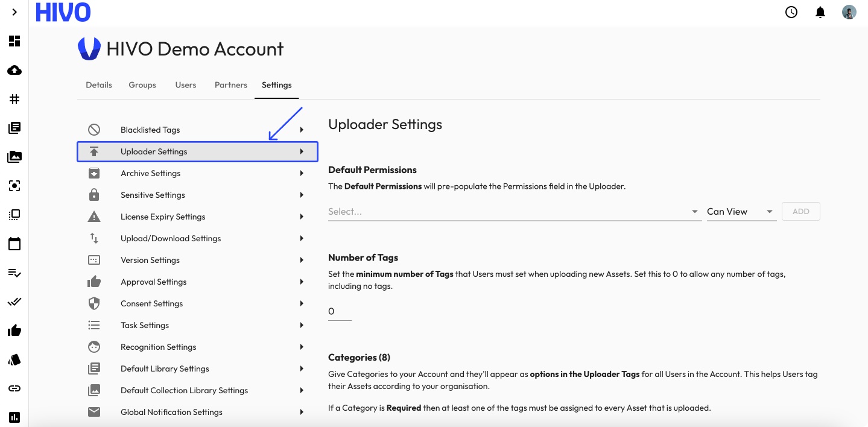
Task: Open the link icon in left sidebar
Action: [14, 388]
